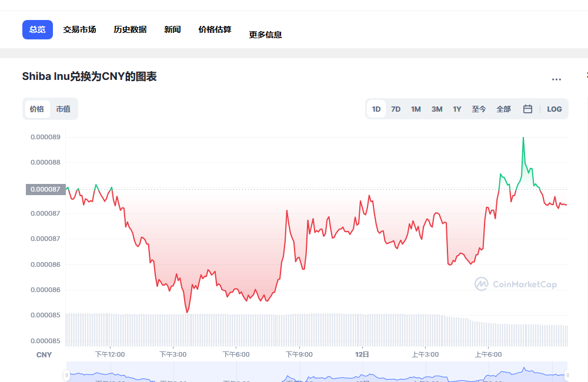
Task: Open the three-dot chart options menu
Action: point(556,79)
